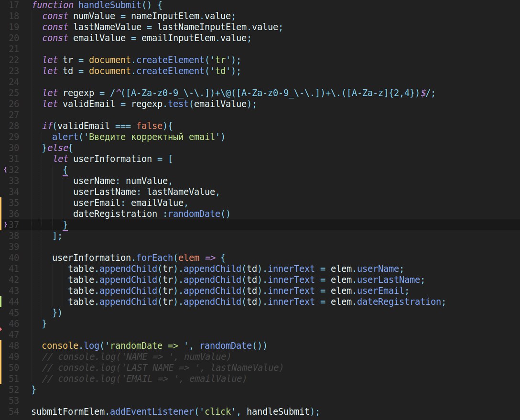520x420 pixels.
Task: Click userLastName: lastNameValue on line 34
Action: [x=144, y=192]
